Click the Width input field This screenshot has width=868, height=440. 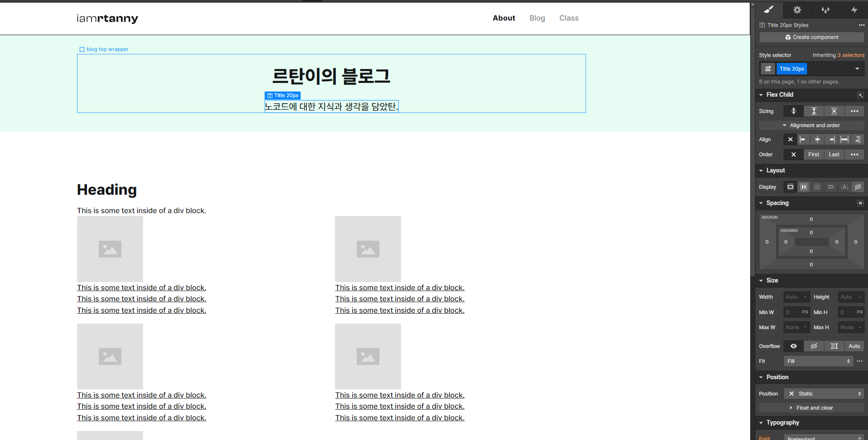coord(796,297)
